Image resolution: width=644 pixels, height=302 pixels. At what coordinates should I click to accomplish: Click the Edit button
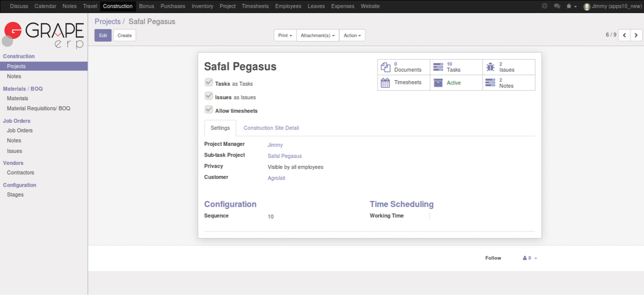pyautogui.click(x=103, y=36)
